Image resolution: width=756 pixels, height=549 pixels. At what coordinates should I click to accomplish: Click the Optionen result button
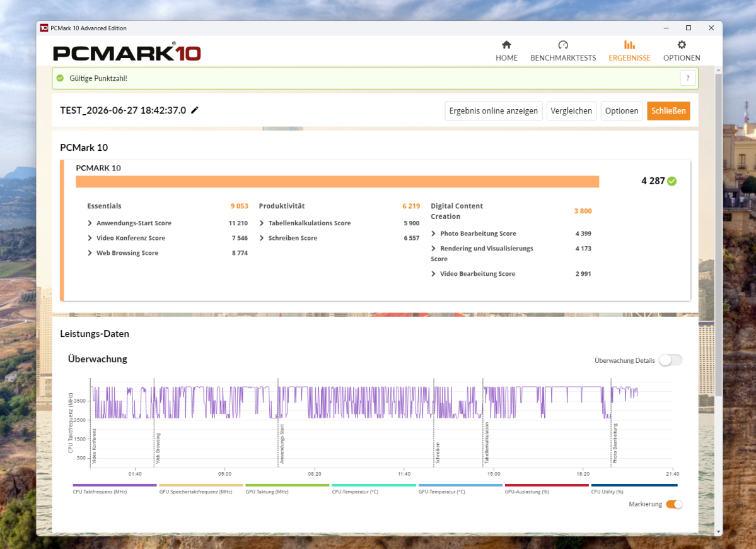[622, 110]
